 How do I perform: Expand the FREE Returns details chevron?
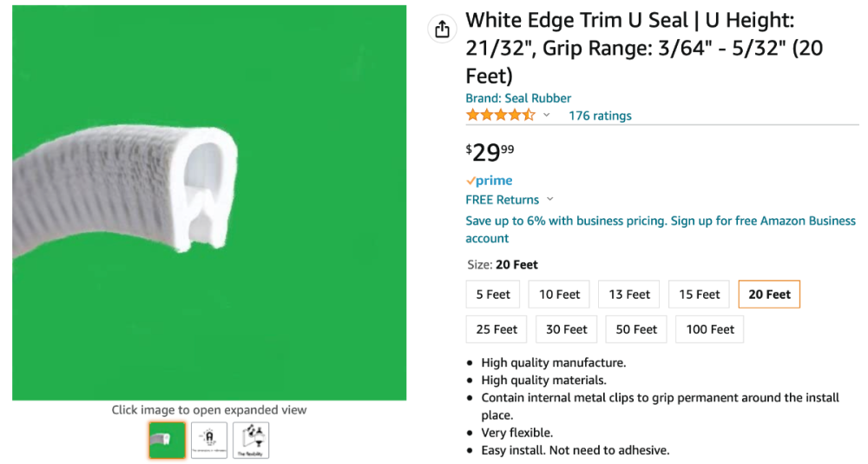click(x=549, y=200)
